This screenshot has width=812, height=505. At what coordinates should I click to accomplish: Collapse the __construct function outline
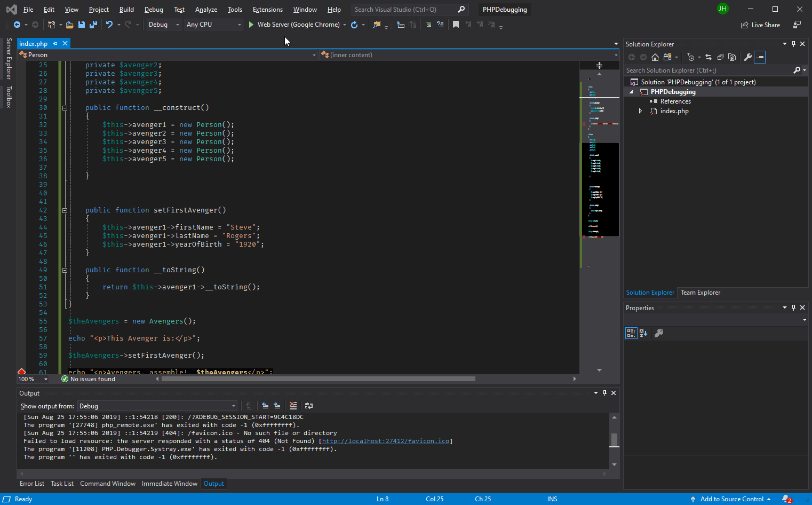[65, 108]
